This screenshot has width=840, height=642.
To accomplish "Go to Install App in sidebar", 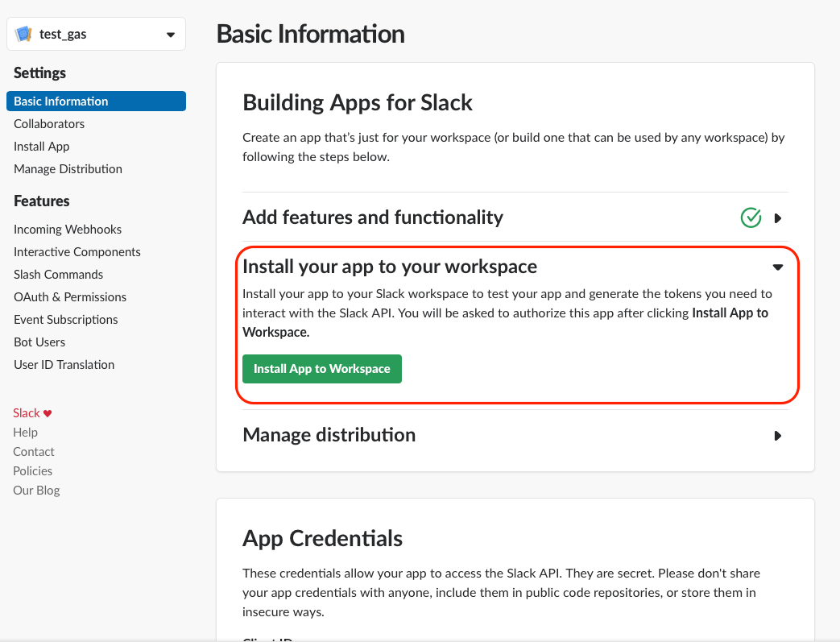I will tap(42, 147).
